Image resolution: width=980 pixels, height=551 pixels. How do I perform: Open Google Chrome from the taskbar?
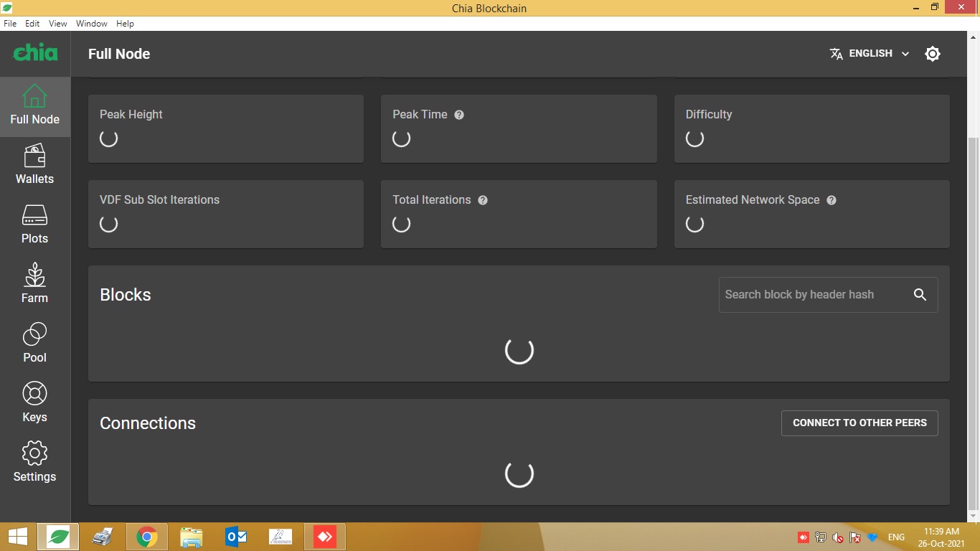[147, 537]
